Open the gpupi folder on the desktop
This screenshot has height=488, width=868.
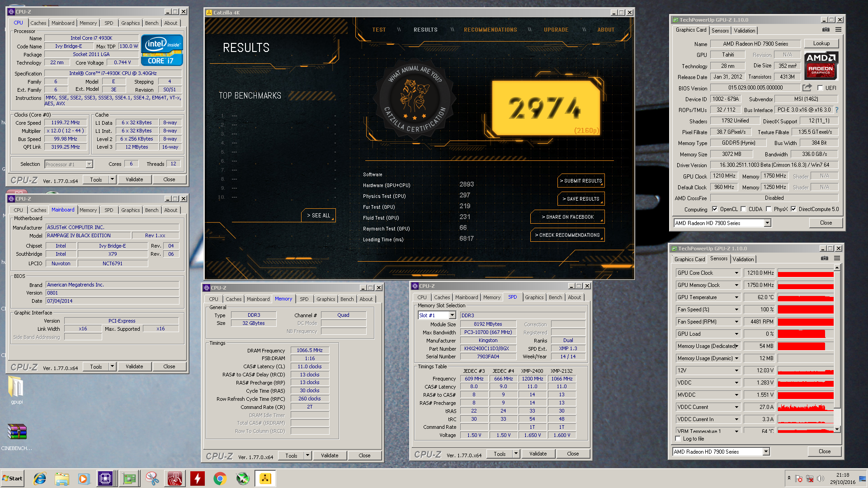(x=16, y=390)
